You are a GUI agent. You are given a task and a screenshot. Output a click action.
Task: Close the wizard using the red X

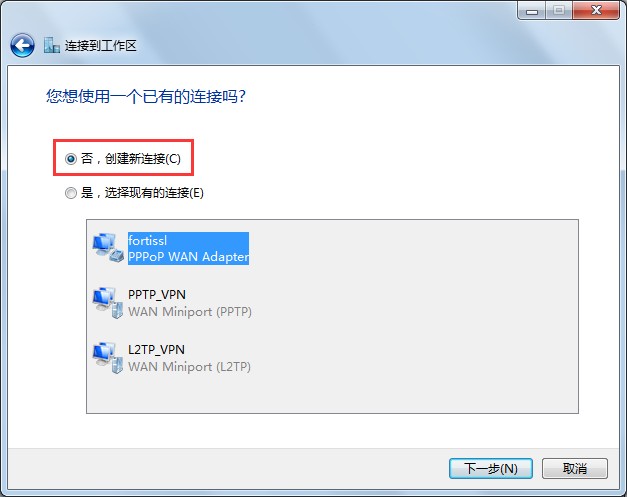(x=596, y=10)
